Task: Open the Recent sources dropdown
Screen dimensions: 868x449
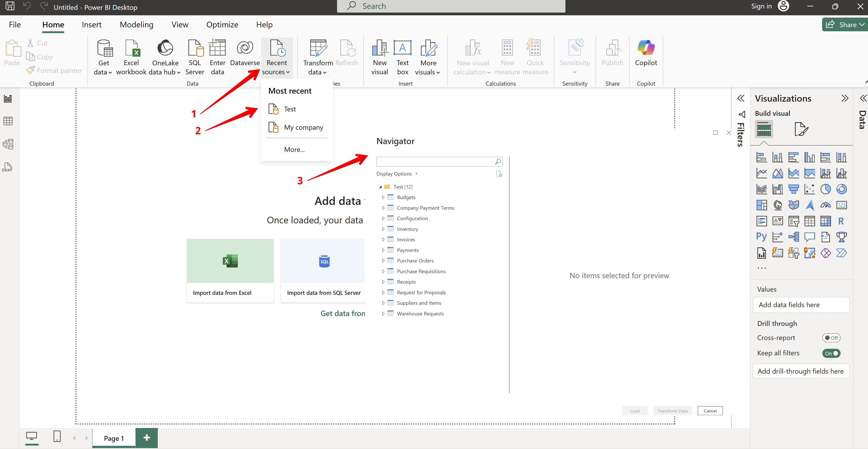Action: point(276,57)
